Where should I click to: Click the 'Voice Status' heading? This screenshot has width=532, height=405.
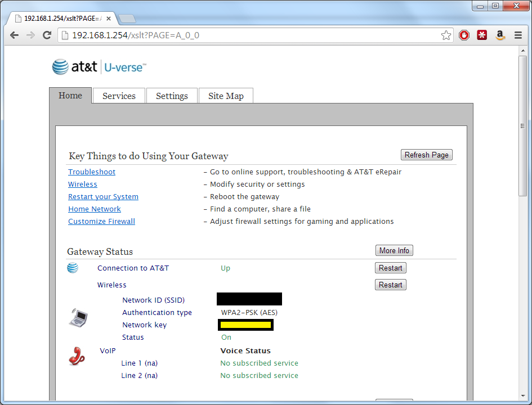tap(245, 351)
